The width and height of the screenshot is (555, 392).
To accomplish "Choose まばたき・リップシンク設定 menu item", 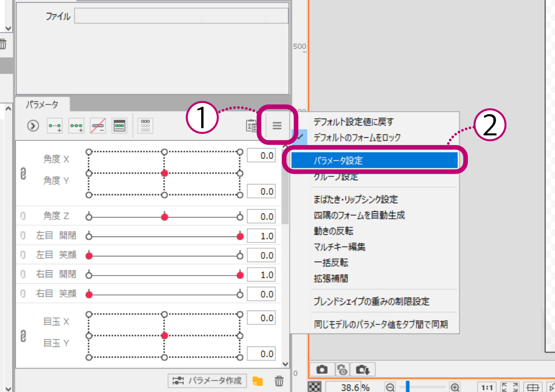I will (x=356, y=200).
